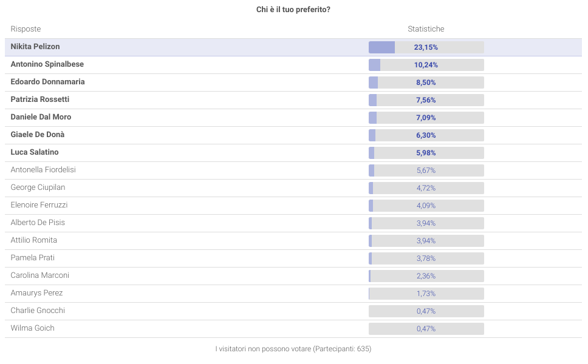Choose Giaele De Donà from list
Image resolution: width=588 pixels, height=364 pixels.
point(38,135)
